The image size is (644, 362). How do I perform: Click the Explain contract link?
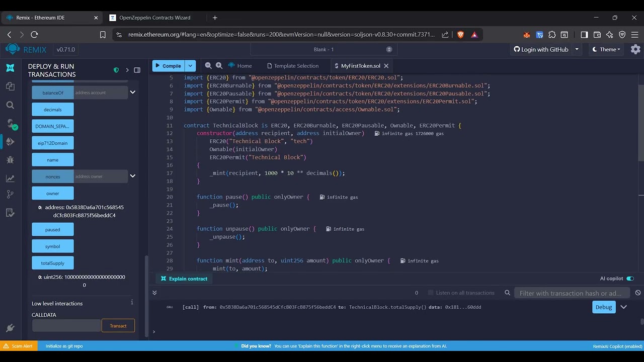point(184,279)
